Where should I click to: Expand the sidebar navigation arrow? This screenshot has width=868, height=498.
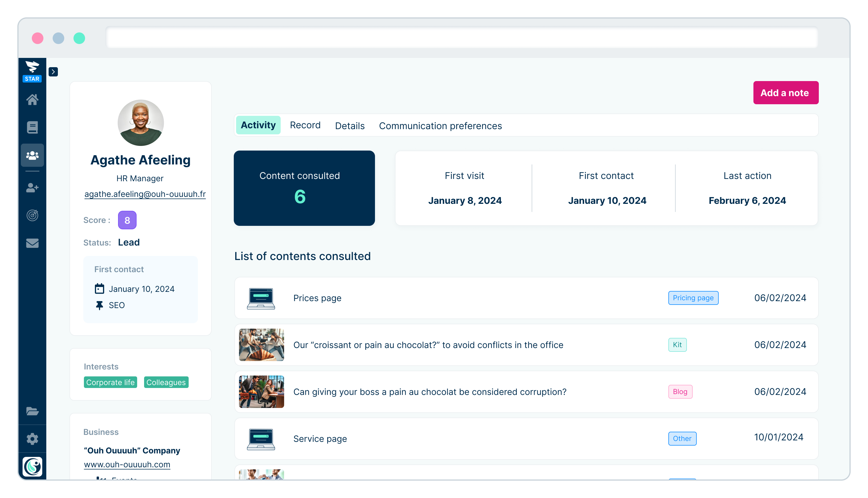pyautogui.click(x=53, y=72)
